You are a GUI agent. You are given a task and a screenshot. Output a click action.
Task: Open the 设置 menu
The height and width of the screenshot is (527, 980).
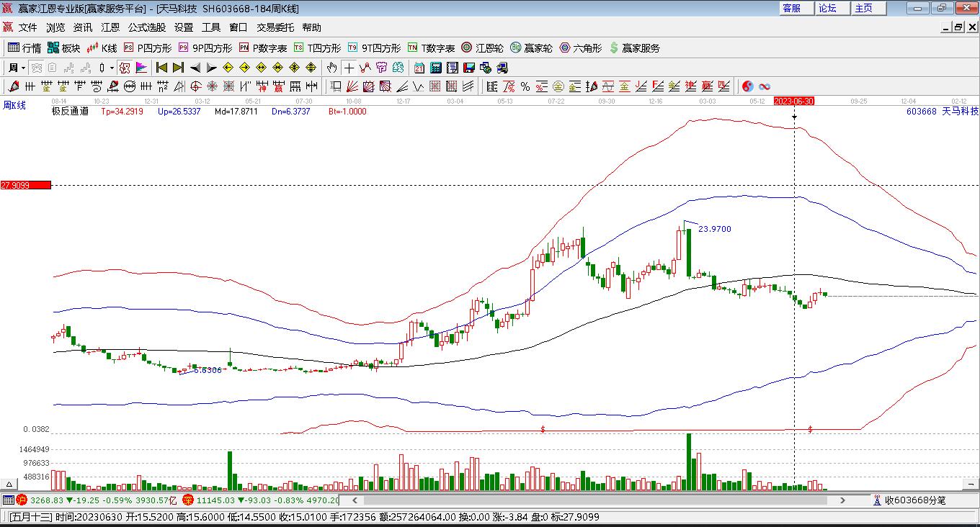tap(184, 27)
